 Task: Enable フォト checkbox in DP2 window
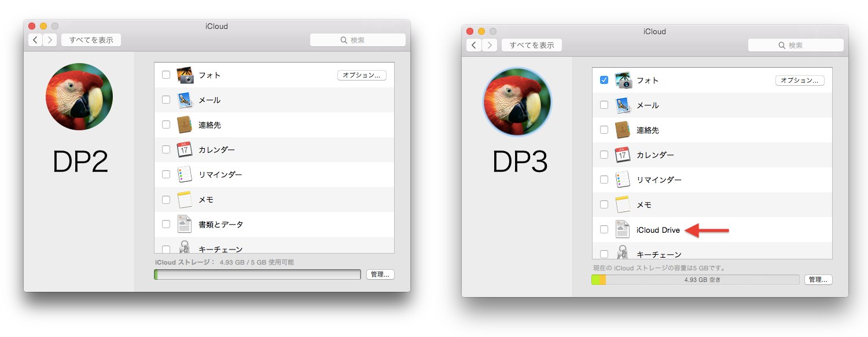[x=166, y=75]
